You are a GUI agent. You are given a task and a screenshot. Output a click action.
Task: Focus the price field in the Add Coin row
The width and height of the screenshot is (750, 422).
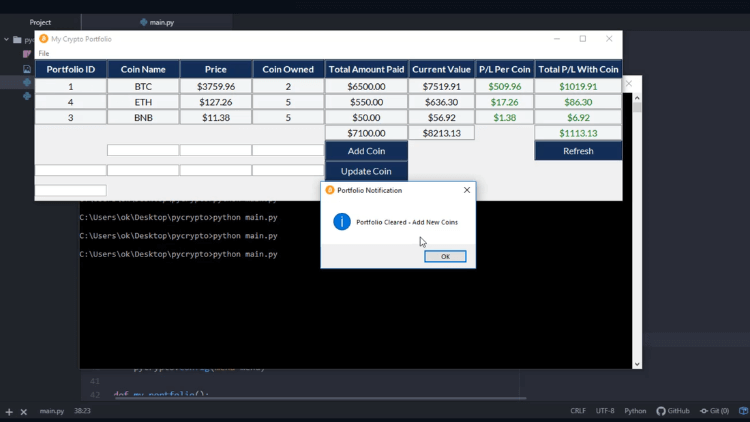pos(216,150)
